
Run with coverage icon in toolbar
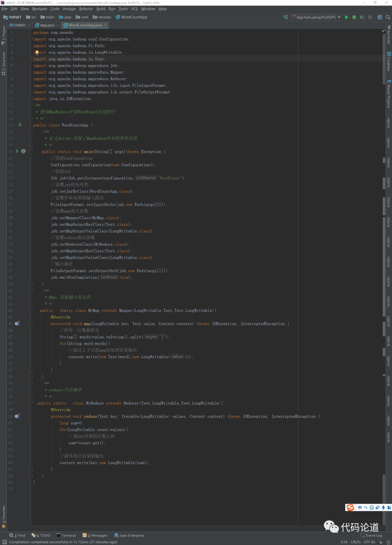pyautogui.click(x=362, y=17)
